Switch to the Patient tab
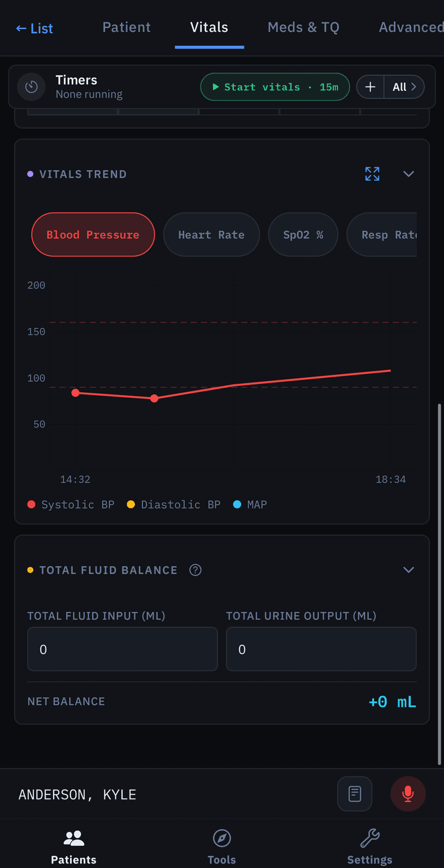 click(127, 27)
